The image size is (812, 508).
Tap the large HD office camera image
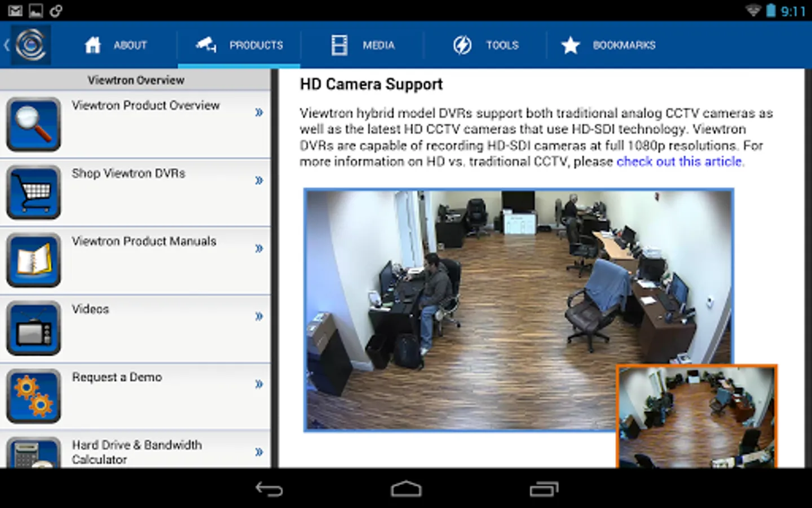518,310
